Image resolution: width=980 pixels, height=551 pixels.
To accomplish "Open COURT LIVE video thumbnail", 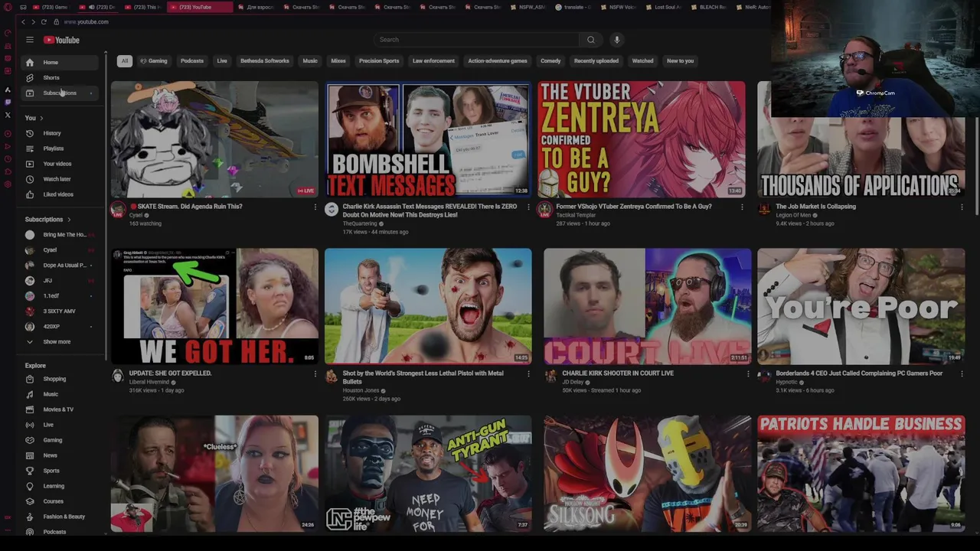I will pos(648,306).
